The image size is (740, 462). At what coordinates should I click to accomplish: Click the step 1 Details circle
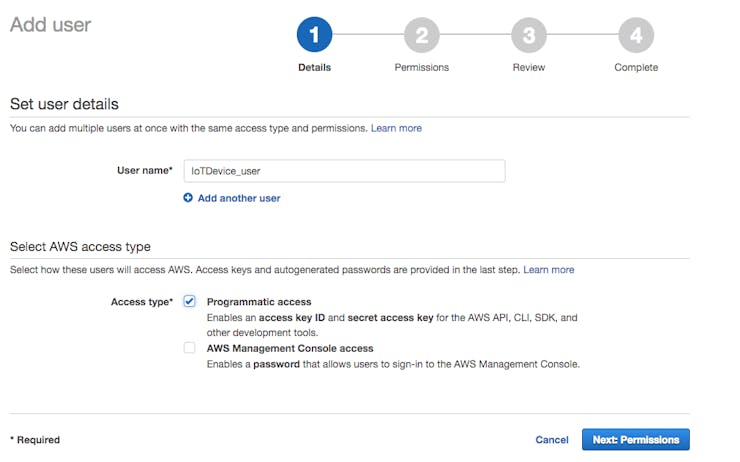[314, 34]
